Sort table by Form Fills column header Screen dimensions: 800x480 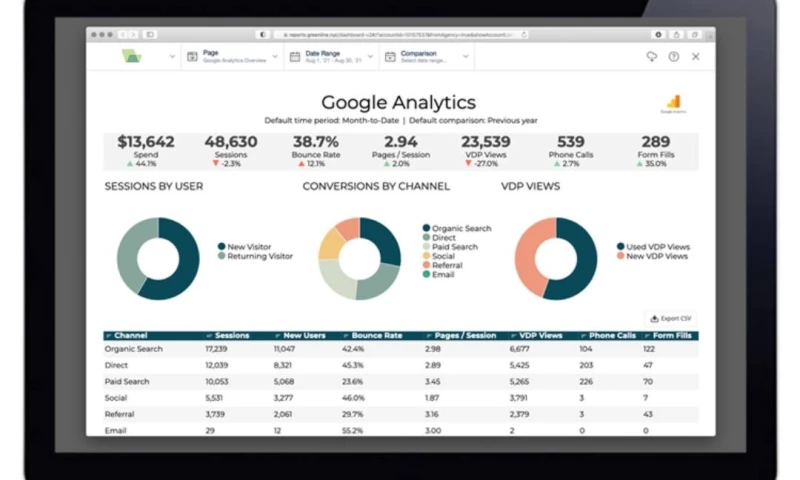(x=668, y=335)
